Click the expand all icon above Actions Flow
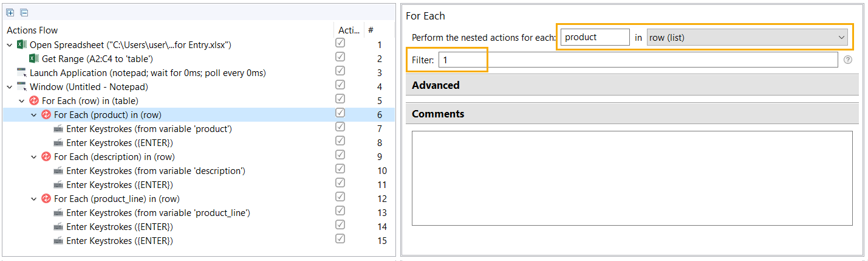Viewport: 868px width, 261px height. pyautogui.click(x=10, y=12)
